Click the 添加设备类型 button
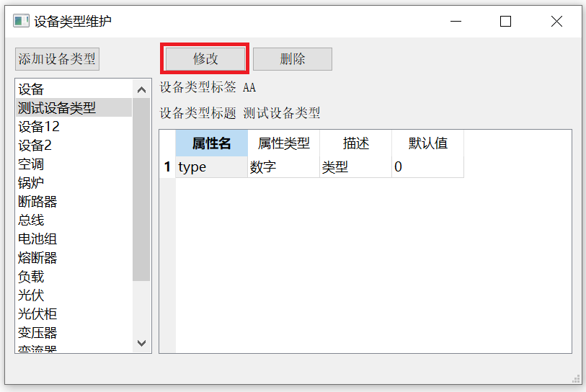 coord(57,58)
